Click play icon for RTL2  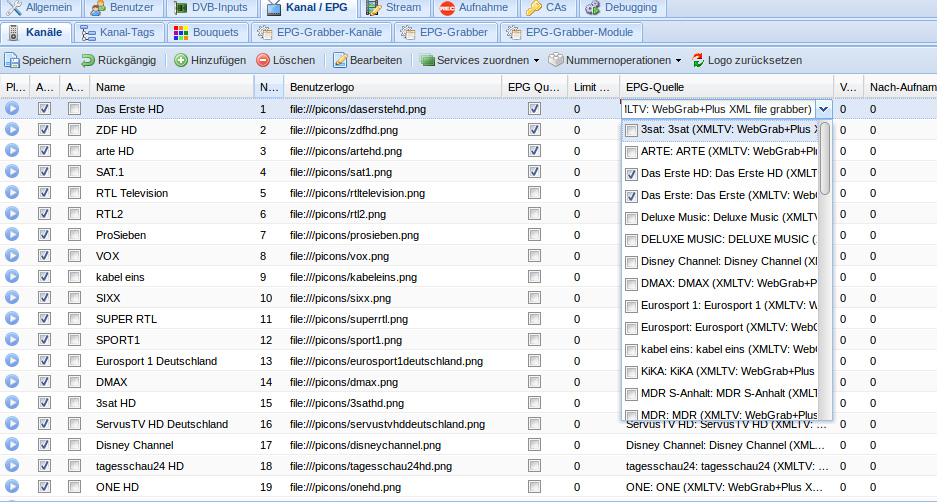[x=12, y=213]
